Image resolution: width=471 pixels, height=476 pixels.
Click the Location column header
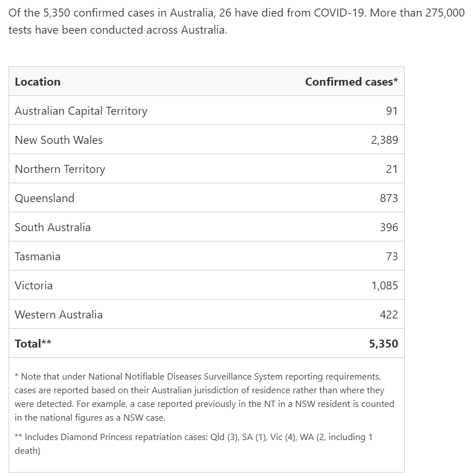click(38, 82)
